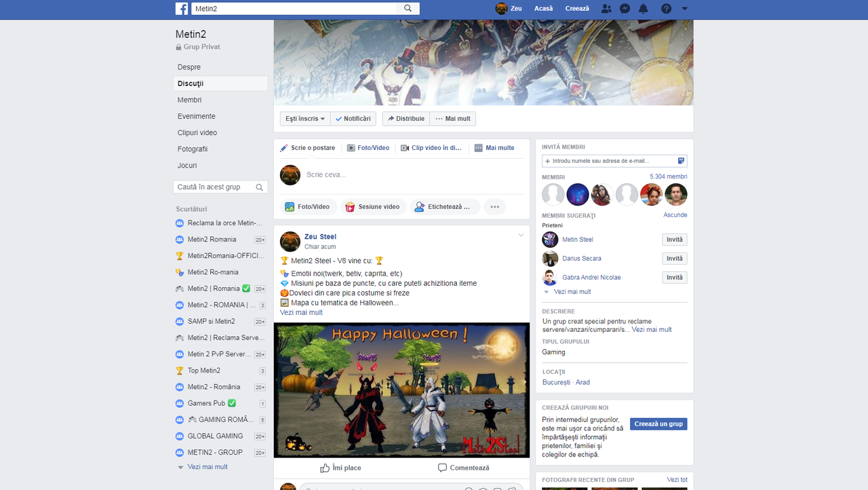Switch to the Membri section

pyautogui.click(x=189, y=100)
